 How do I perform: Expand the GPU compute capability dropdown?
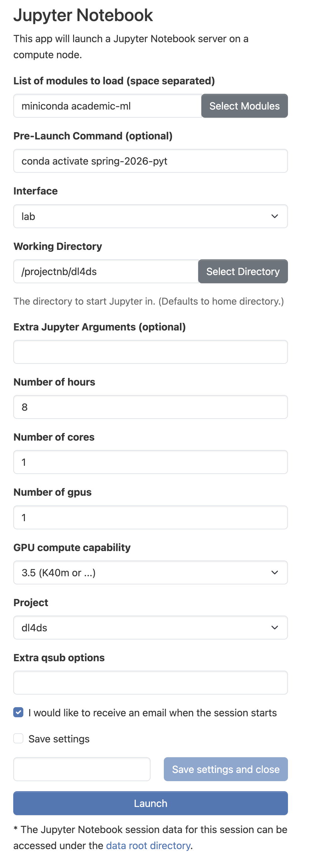coord(150,572)
